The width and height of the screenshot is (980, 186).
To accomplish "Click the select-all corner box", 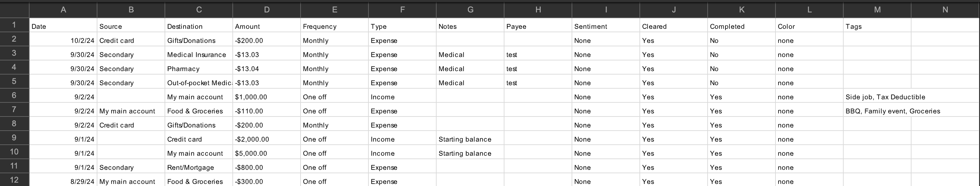I will [14, 9].
